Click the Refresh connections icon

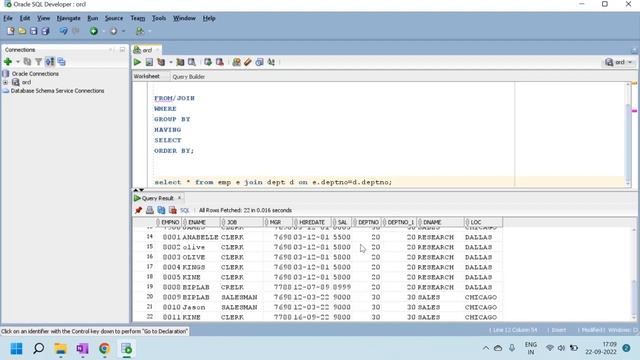[x=27, y=62]
